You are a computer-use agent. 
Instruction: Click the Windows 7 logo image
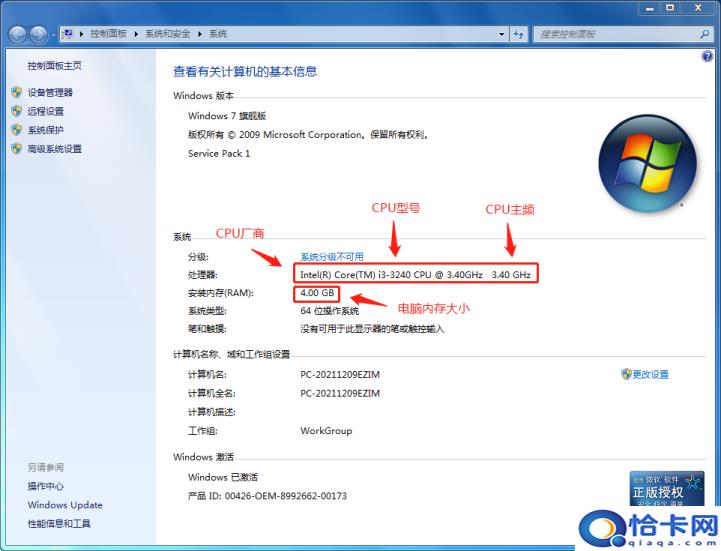tap(647, 163)
